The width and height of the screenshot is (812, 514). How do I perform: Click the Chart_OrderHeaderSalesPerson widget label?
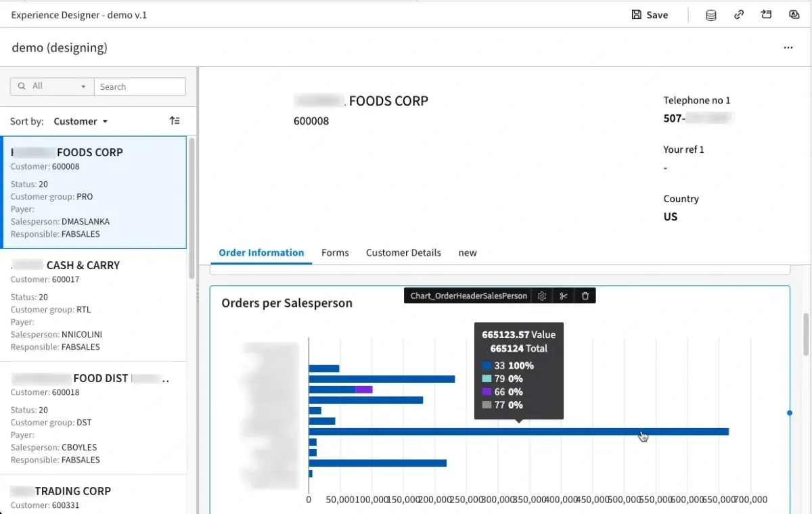[x=469, y=296]
